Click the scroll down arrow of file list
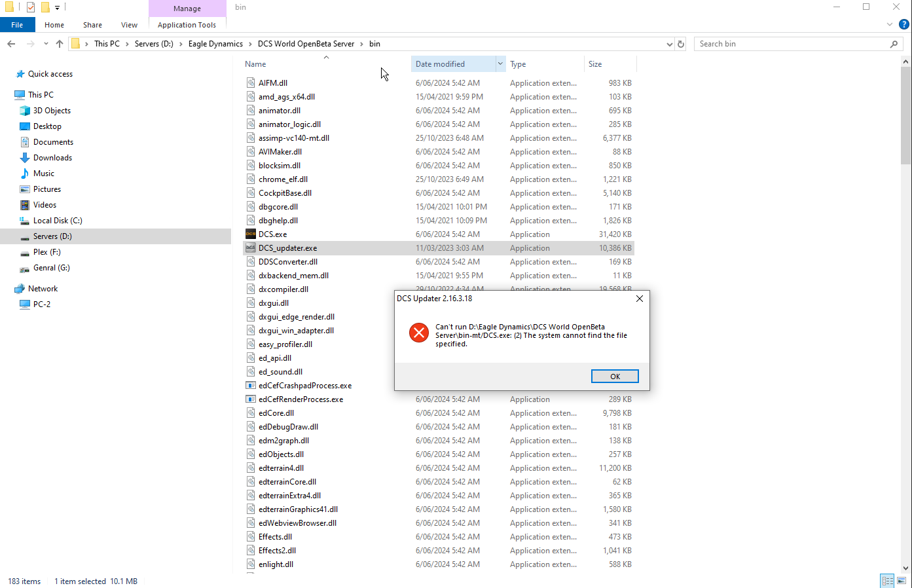Image resolution: width=912 pixels, height=588 pixels. pyautogui.click(x=906, y=568)
